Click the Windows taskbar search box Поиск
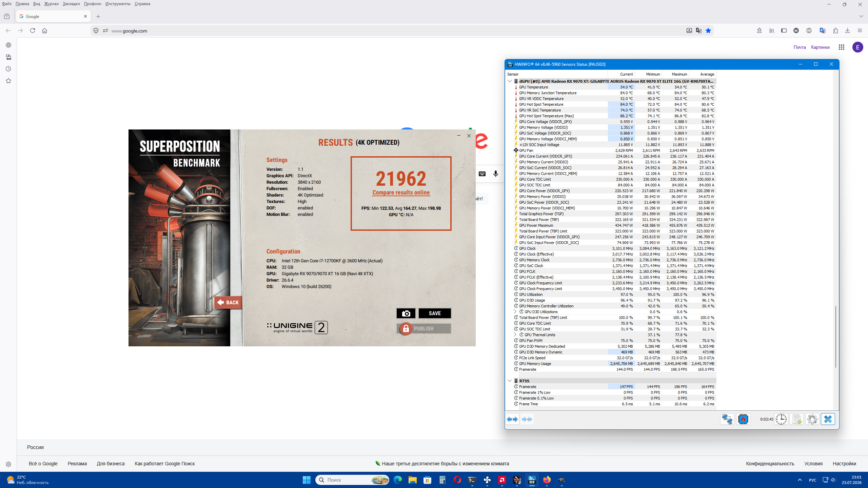 point(352,480)
